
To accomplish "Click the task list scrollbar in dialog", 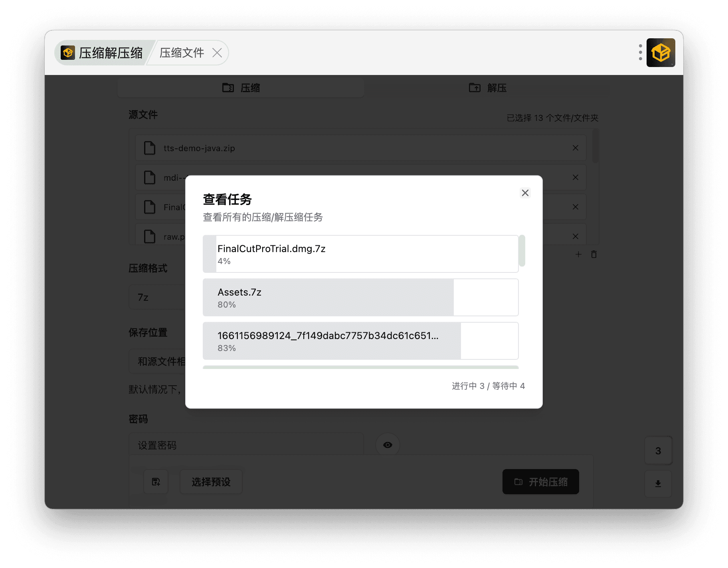I will point(522,251).
